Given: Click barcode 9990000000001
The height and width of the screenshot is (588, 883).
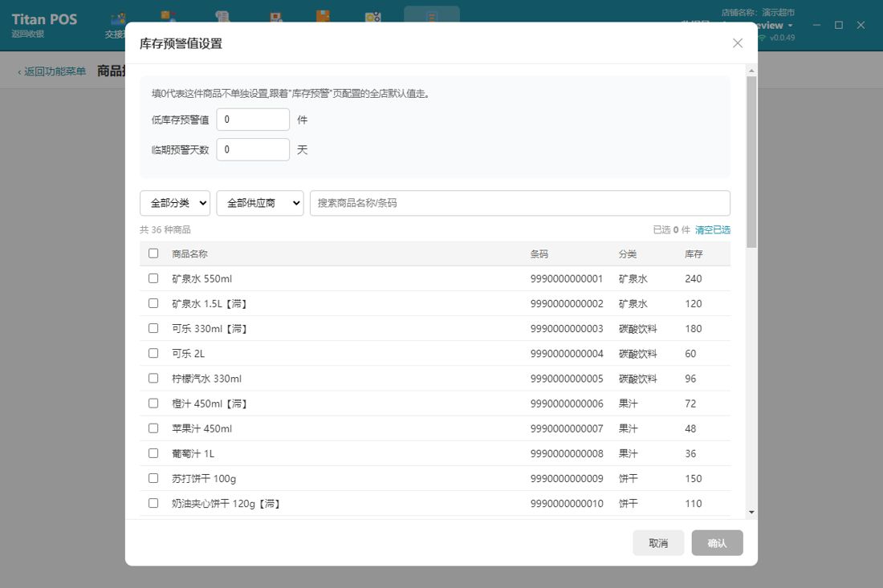Looking at the screenshot, I should click(567, 278).
